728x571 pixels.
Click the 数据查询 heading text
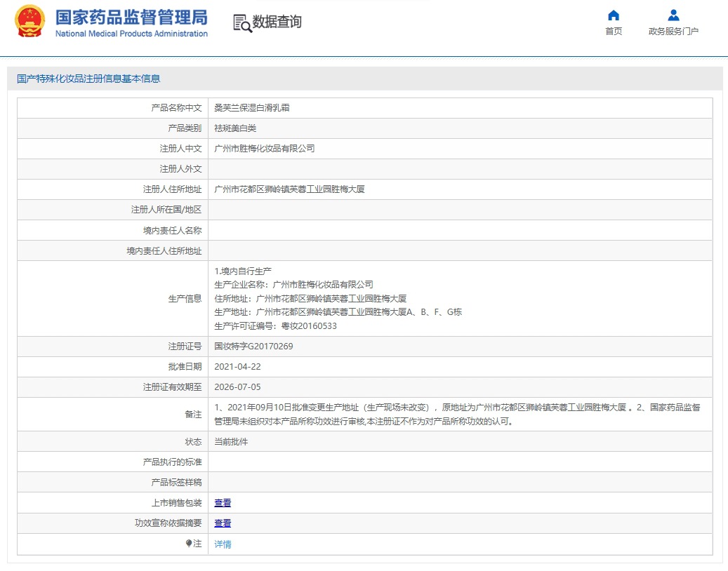click(277, 22)
